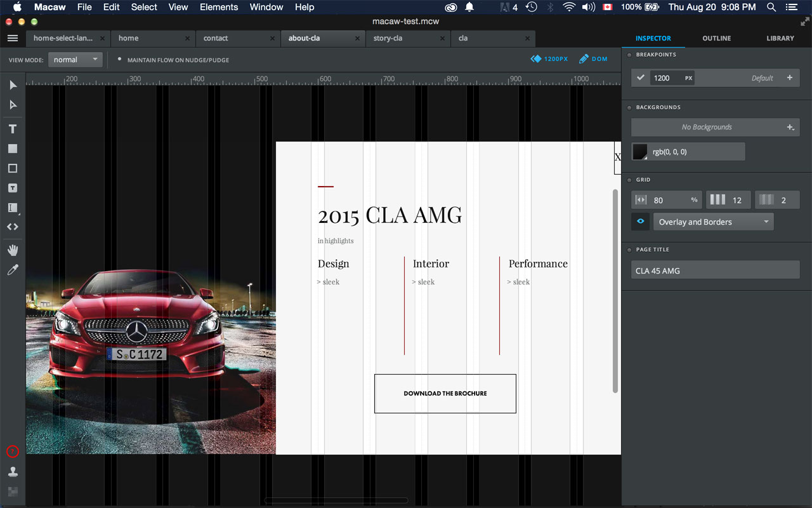Open the Window menu
This screenshot has width=812, height=508.
click(x=266, y=7)
